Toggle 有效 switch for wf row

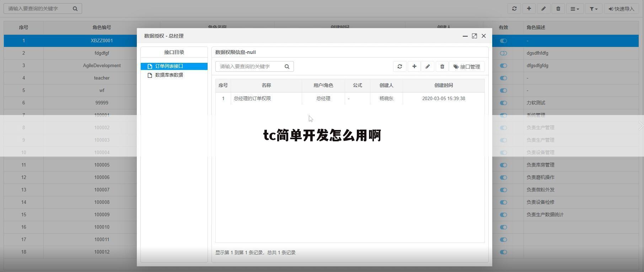(x=503, y=91)
